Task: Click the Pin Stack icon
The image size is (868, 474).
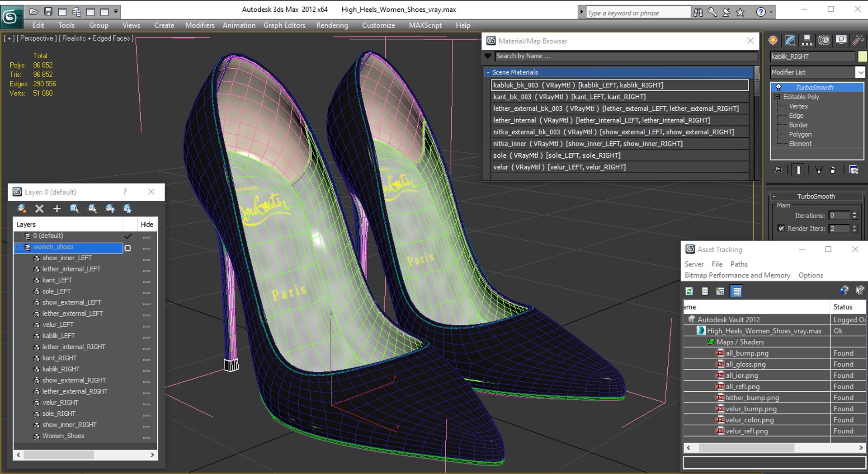Action: pos(778,170)
